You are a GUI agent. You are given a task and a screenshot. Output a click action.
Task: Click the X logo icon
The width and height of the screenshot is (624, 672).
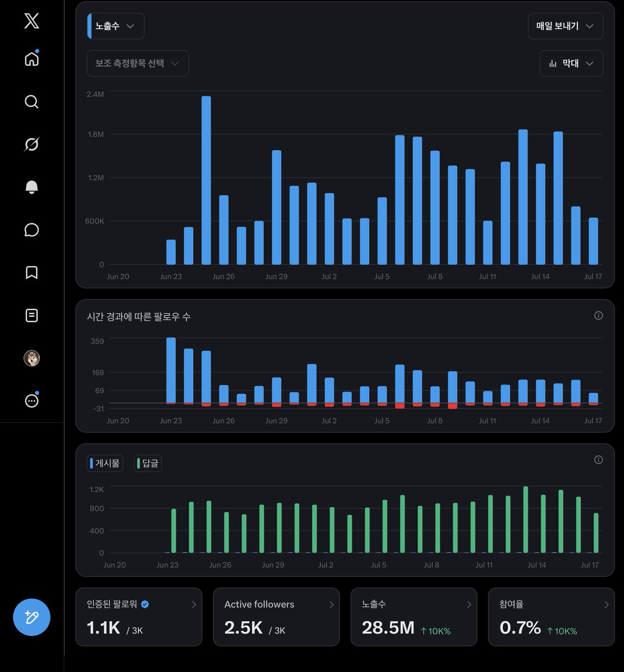[32, 21]
